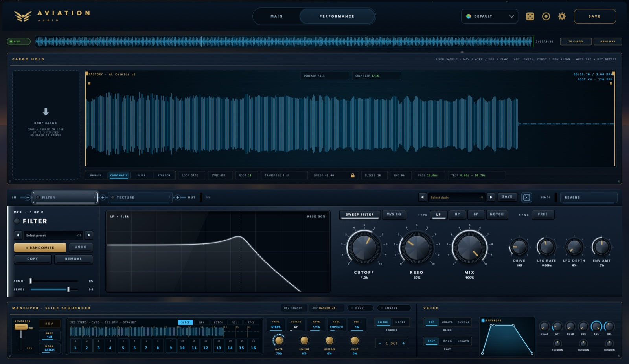Click the SEND slider
This screenshot has height=364, width=629.
[x=54, y=281]
